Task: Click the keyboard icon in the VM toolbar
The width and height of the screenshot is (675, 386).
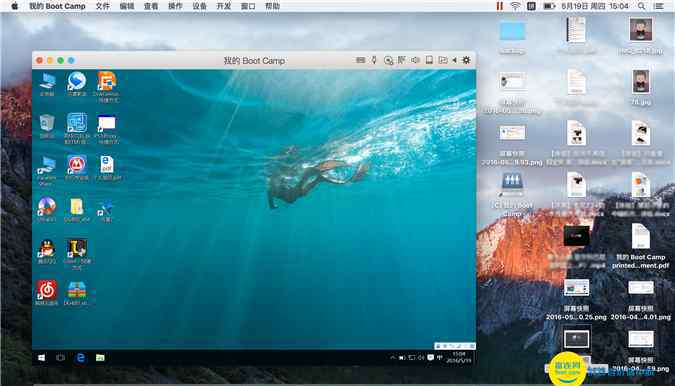Action: [361, 61]
